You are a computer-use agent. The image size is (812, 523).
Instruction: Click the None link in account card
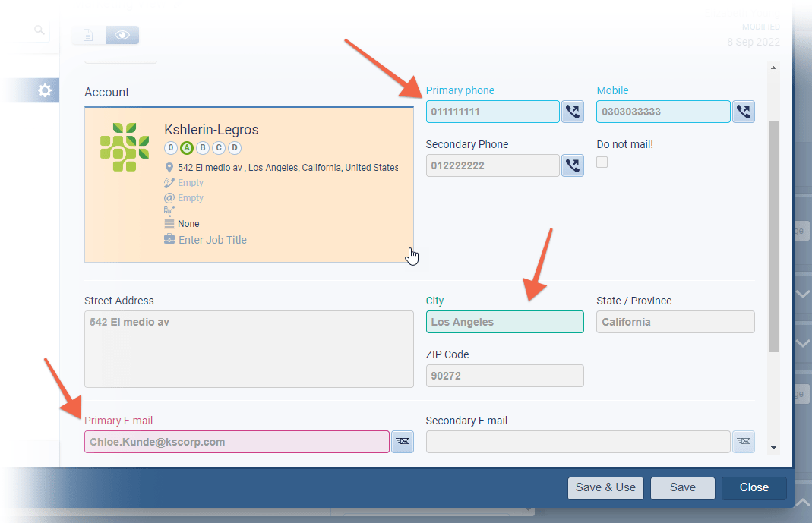pyautogui.click(x=188, y=224)
